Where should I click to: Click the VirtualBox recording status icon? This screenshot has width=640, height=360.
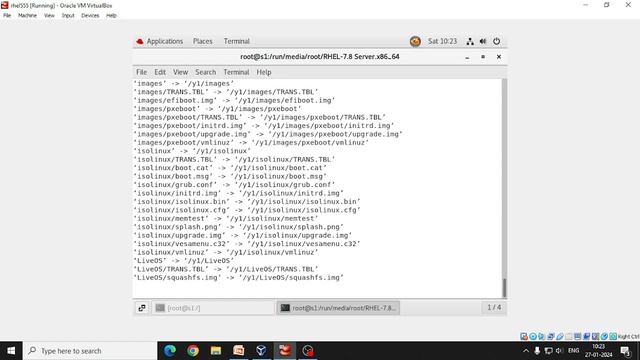point(586,336)
